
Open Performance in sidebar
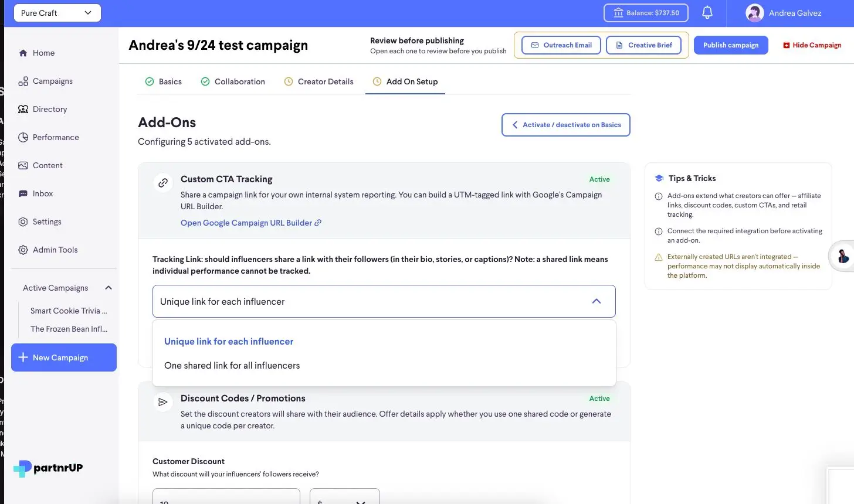click(x=56, y=137)
